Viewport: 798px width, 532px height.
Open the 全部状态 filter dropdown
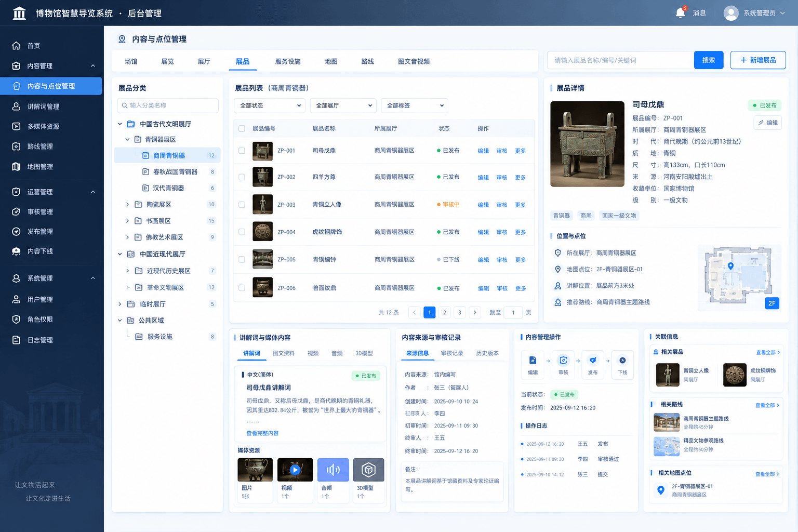tap(270, 105)
